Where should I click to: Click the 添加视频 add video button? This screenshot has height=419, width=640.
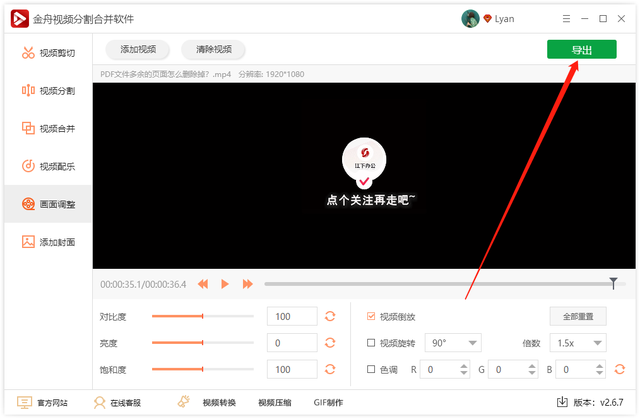click(x=138, y=49)
